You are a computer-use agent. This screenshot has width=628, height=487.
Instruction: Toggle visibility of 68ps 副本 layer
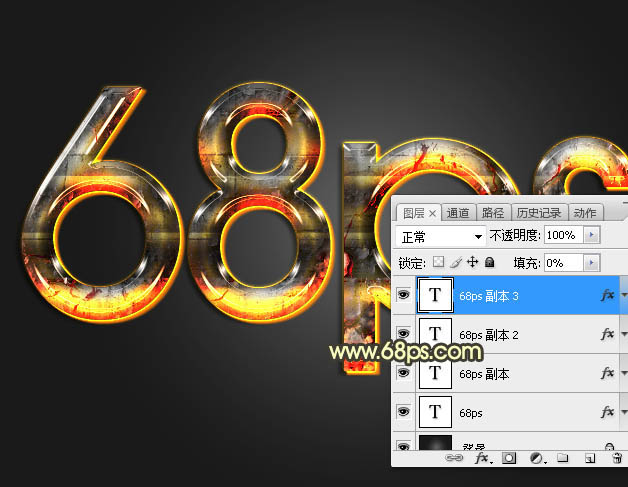coord(403,372)
